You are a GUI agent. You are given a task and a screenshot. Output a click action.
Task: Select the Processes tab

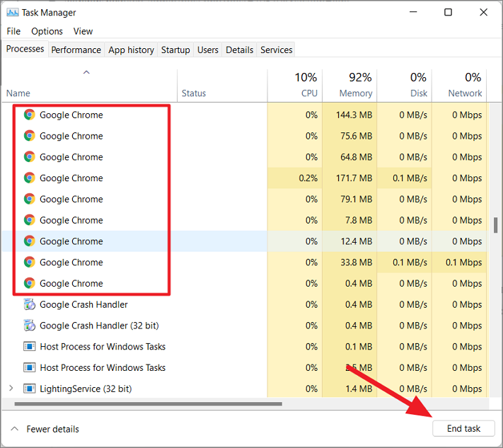25,49
